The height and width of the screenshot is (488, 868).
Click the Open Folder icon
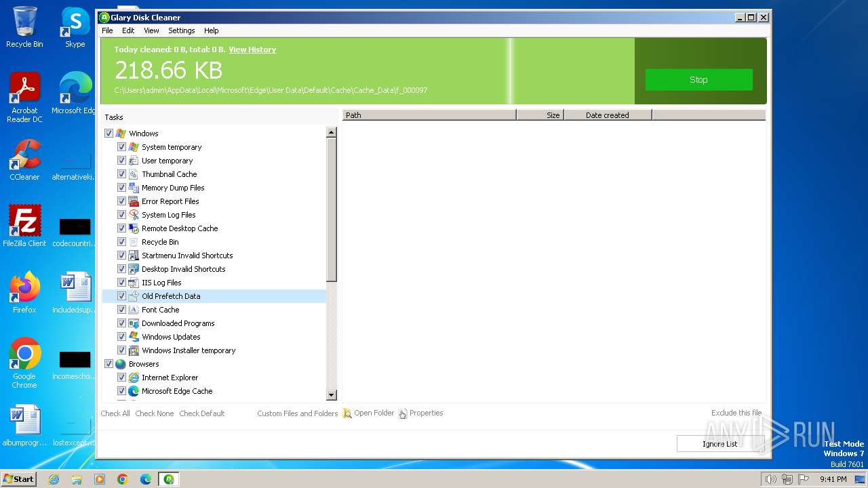click(x=347, y=413)
